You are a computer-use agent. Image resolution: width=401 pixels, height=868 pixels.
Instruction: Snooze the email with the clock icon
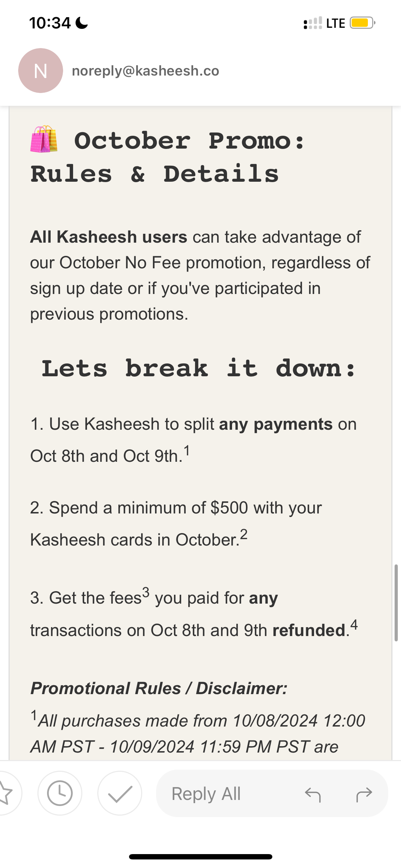pos(60,793)
